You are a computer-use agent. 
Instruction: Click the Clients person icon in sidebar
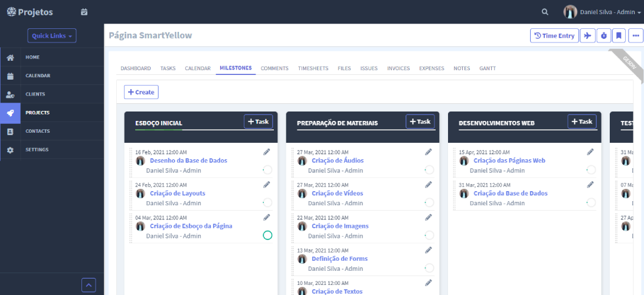coord(10,94)
